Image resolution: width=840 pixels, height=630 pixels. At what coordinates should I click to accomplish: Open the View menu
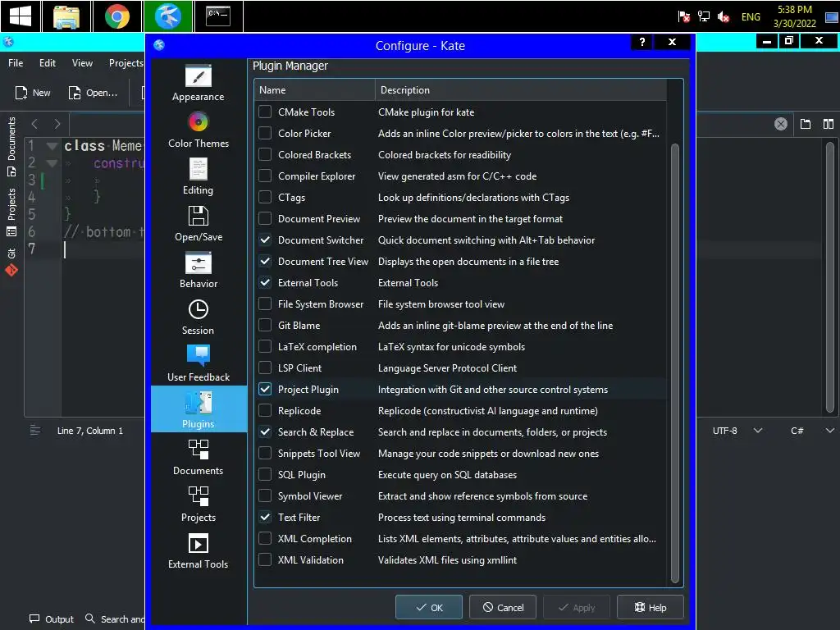[x=82, y=63]
